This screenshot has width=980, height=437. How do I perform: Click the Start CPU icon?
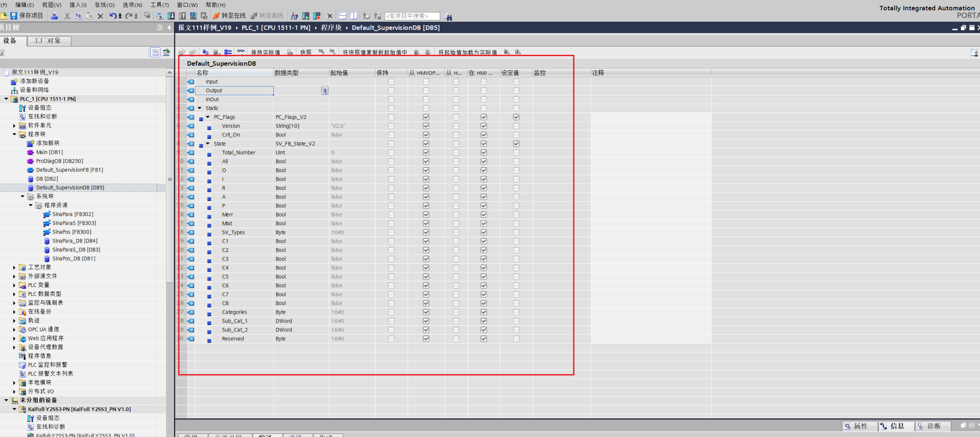point(305,16)
